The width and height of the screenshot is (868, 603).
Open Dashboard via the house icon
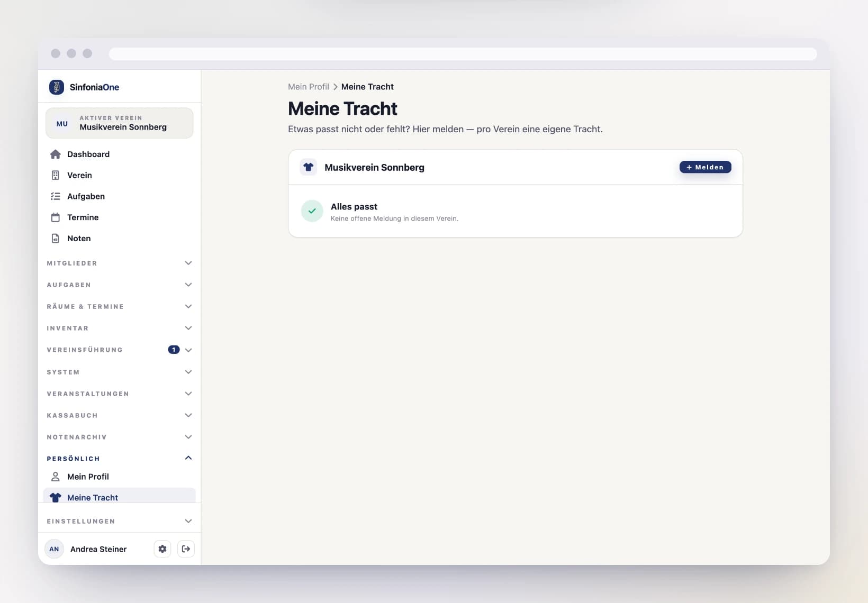pyautogui.click(x=56, y=154)
